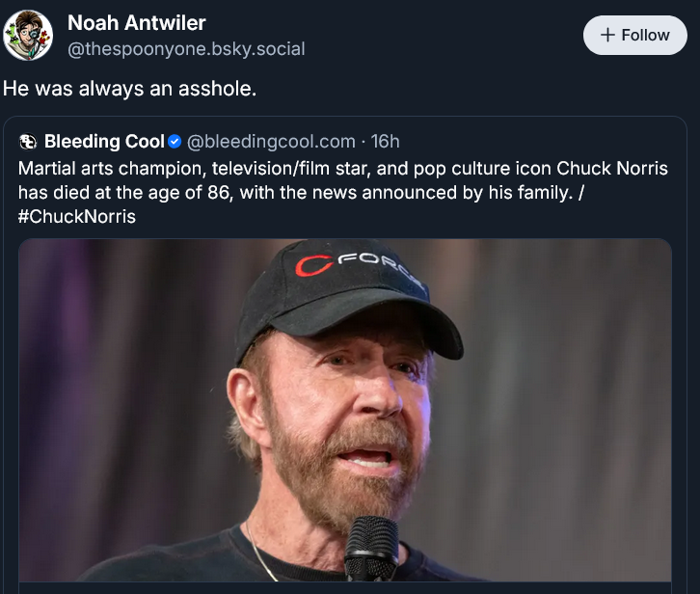Image resolution: width=700 pixels, height=594 pixels.
Task: Select the #ChuckNorris hashtag
Action: [77, 216]
